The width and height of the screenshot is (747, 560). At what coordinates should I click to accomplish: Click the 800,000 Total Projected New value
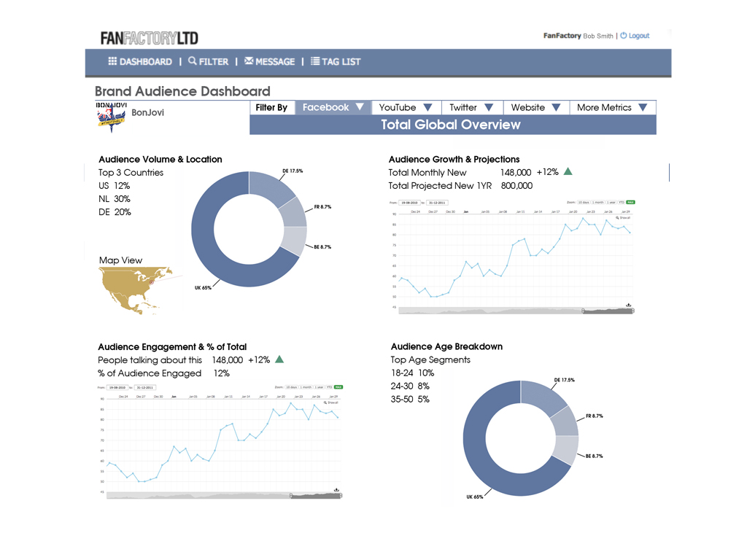tap(517, 186)
